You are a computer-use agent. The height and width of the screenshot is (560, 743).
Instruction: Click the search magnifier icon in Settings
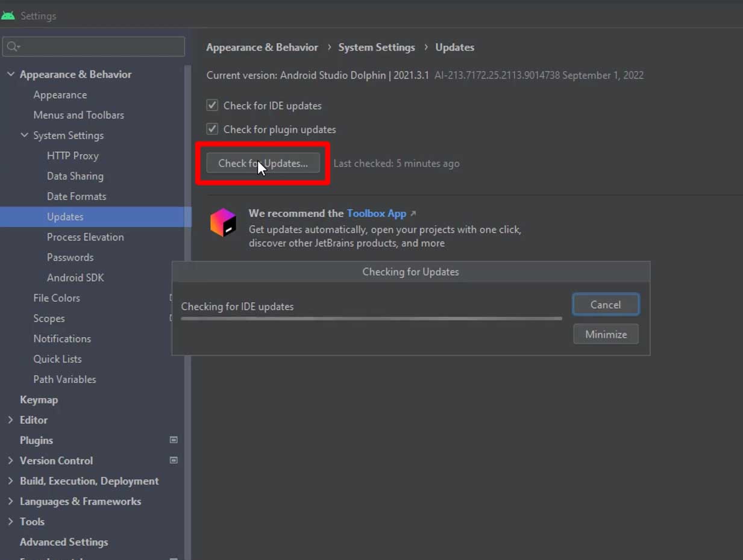coord(13,47)
